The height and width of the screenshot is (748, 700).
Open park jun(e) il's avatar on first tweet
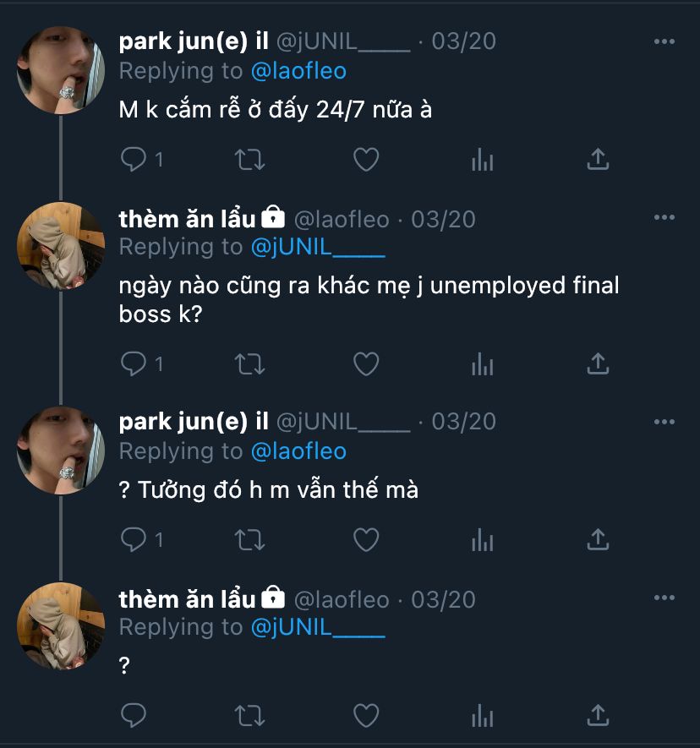tap(61, 69)
